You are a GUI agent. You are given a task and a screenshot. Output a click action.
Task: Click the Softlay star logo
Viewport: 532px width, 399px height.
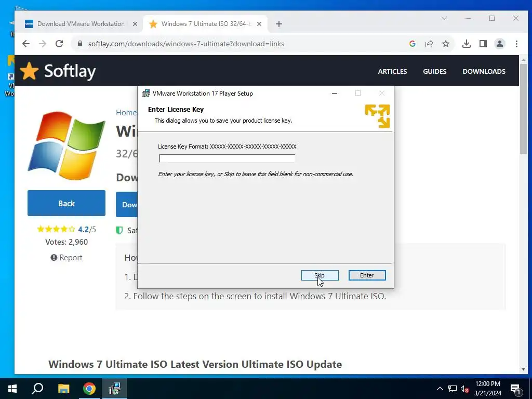pos(29,71)
